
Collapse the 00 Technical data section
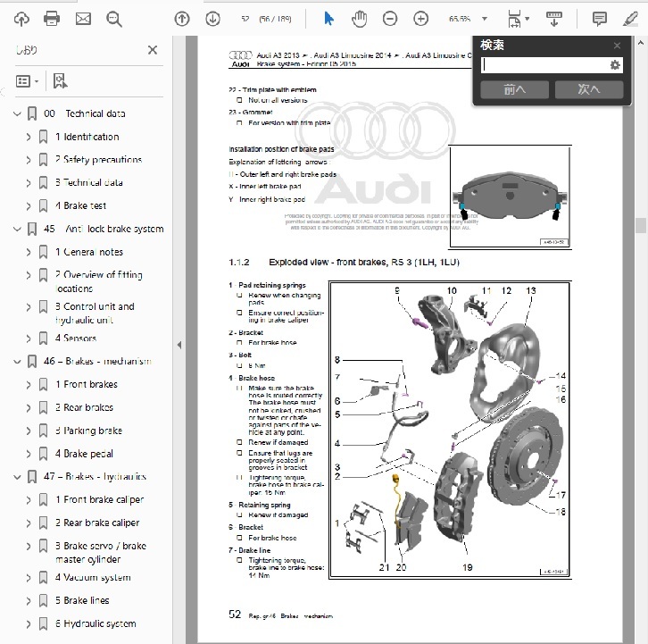[x=17, y=113]
